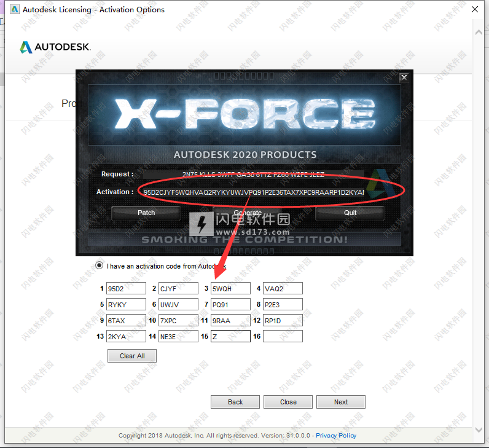The height and width of the screenshot is (448, 489).
Task: Click the Close button at the bottom
Action: point(288,402)
